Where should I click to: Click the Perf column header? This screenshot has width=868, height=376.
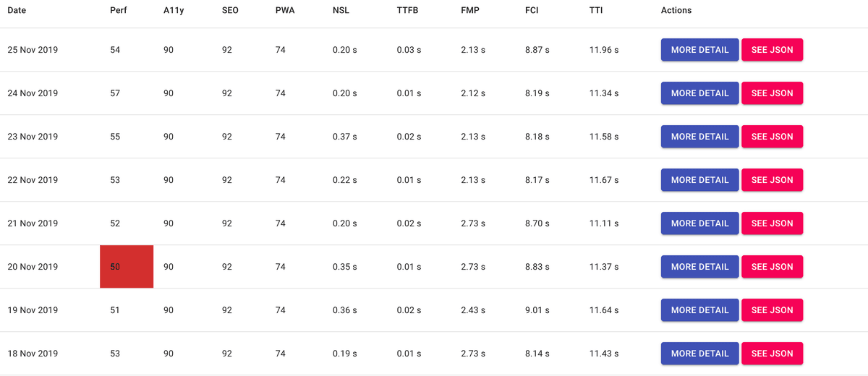[118, 11]
